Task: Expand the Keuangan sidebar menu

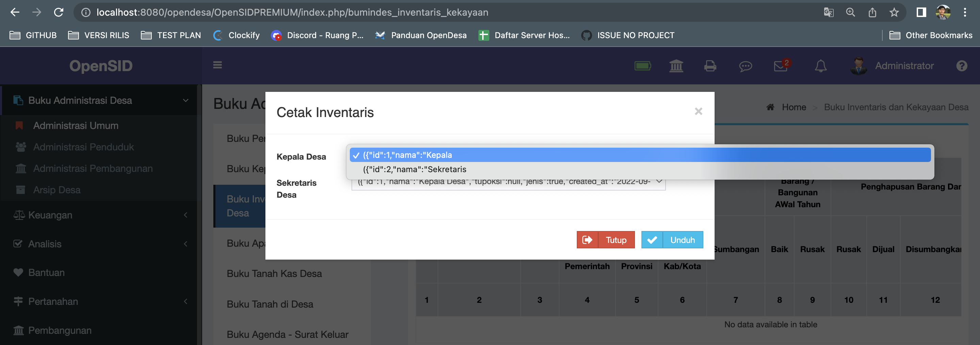Action: (x=100, y=215)
